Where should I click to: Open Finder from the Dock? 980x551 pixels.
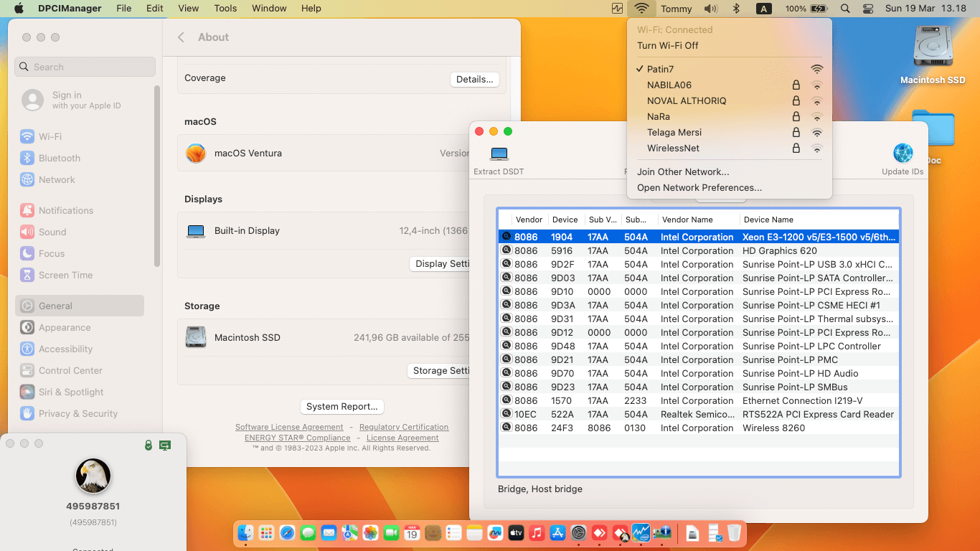point(246,533)
